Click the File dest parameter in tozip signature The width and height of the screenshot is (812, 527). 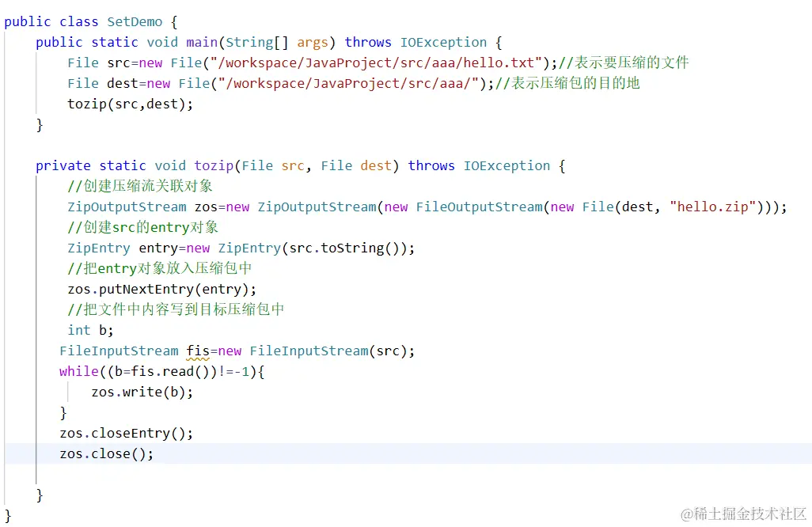click(356, 166)
